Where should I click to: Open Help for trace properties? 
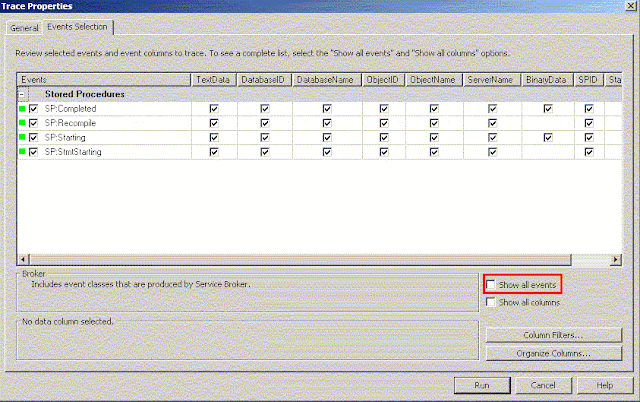(605, 385)
